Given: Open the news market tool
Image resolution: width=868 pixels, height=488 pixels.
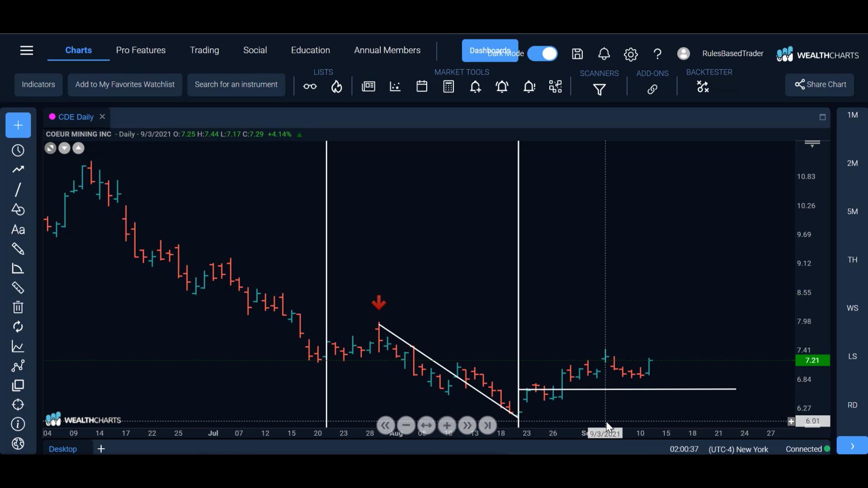Looking at the screenshot, I should click(x=368, y=86).
